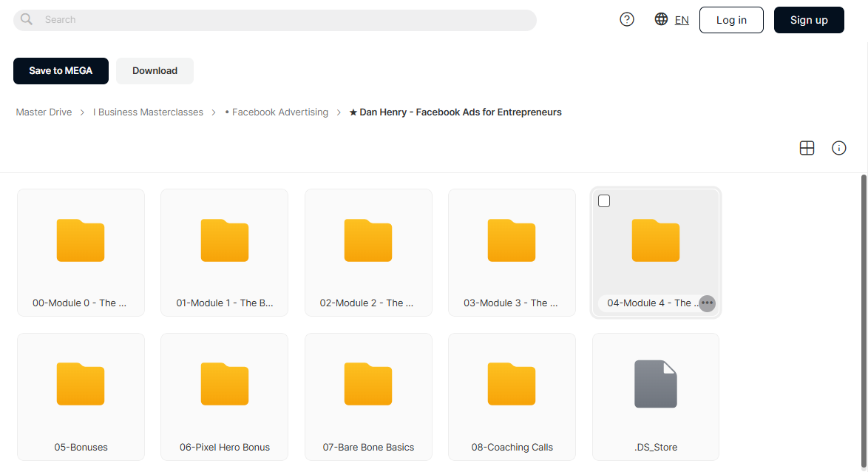Viewport: 868px width, 472px height.
Task: Click the 08-Coaching Calls label
Action: pos(512,447)
